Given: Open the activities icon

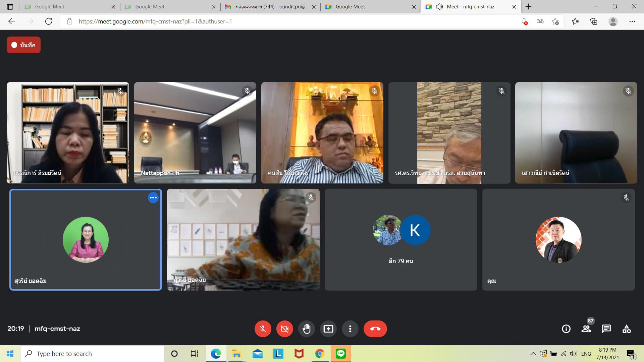Looking at the screenshot, I should click(626, 329).
